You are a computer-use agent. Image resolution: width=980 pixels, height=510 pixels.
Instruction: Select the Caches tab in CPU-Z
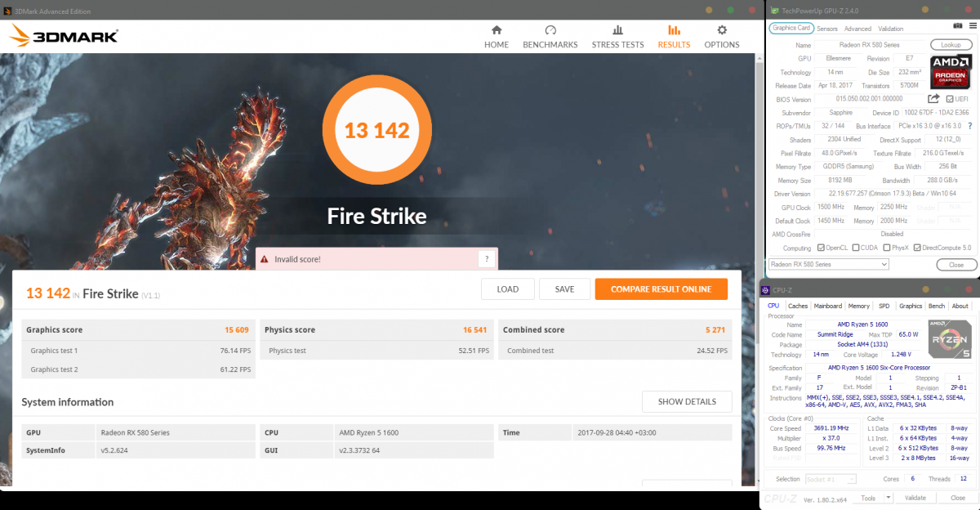tap(798, 306)
